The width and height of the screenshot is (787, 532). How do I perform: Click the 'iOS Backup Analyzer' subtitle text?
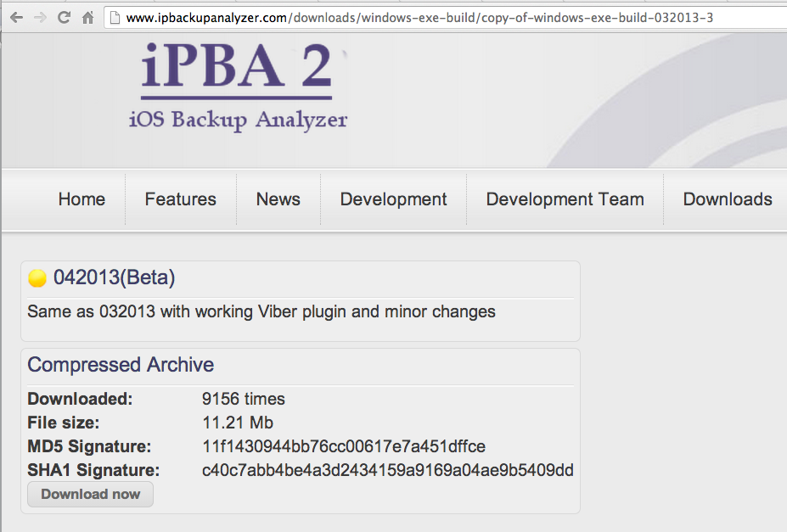click(x=238, y=120)
